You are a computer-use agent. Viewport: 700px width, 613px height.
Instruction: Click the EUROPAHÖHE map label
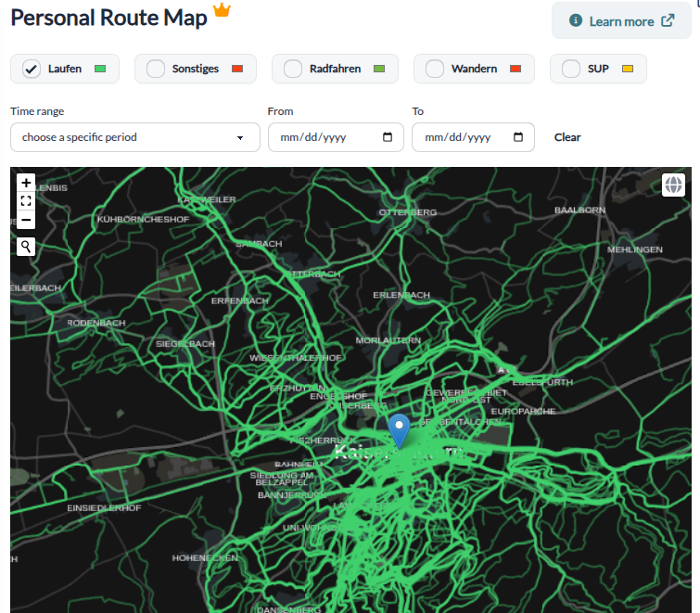point(523,411)
